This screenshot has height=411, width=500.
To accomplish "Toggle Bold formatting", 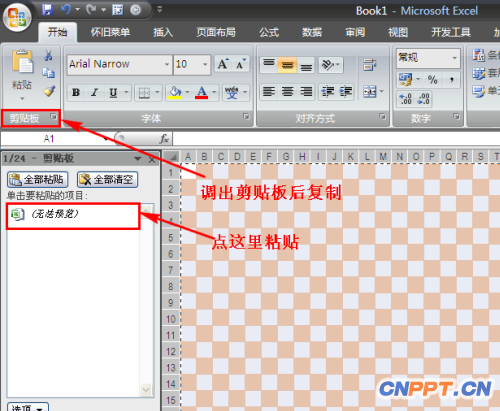I will (76, 92).
